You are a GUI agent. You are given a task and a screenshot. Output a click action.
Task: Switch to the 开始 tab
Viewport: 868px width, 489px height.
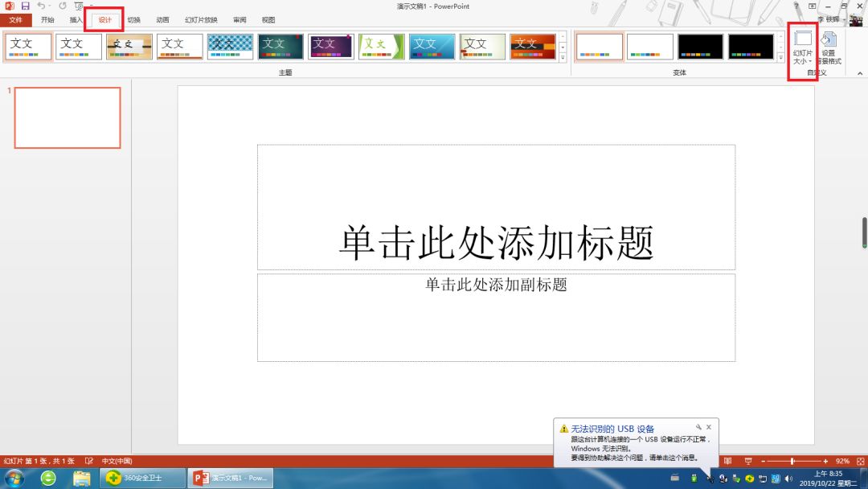point(47,20)
